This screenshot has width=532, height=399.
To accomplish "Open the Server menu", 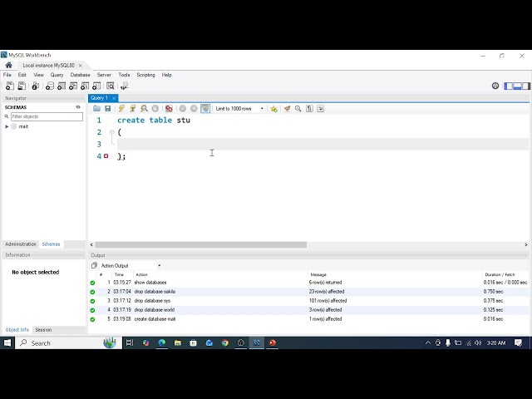I will pyautogui.click(x=104, y=75).
